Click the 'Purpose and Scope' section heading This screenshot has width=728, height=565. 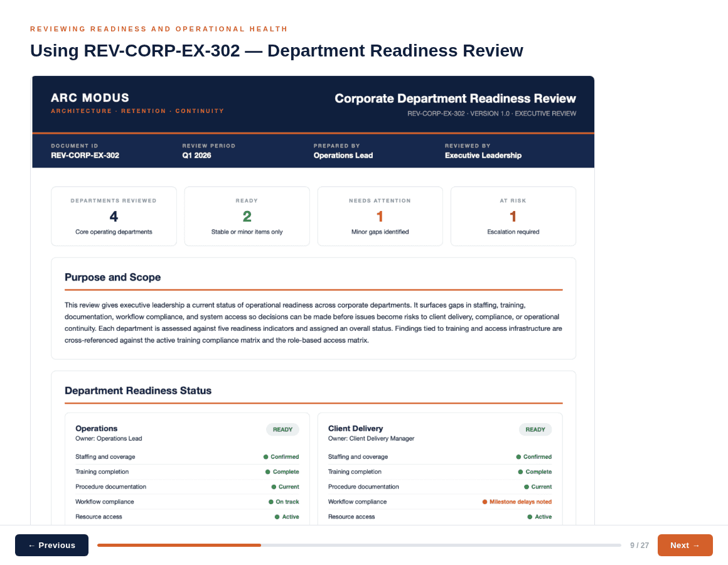[x=113, y=277]
